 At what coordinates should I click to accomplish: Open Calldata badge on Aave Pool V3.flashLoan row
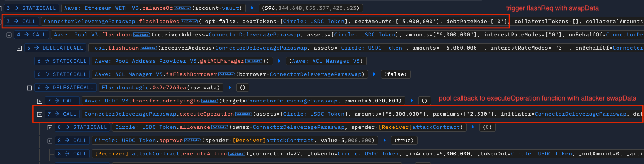pyautogui.click(x=142, y=35)
